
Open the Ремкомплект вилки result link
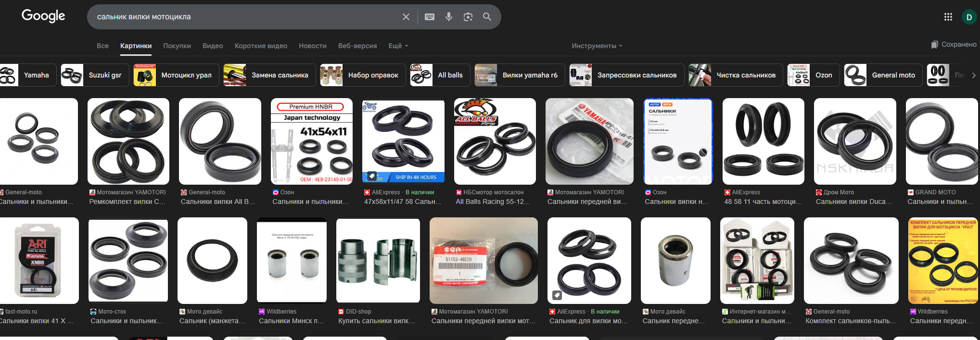(127, 201)
